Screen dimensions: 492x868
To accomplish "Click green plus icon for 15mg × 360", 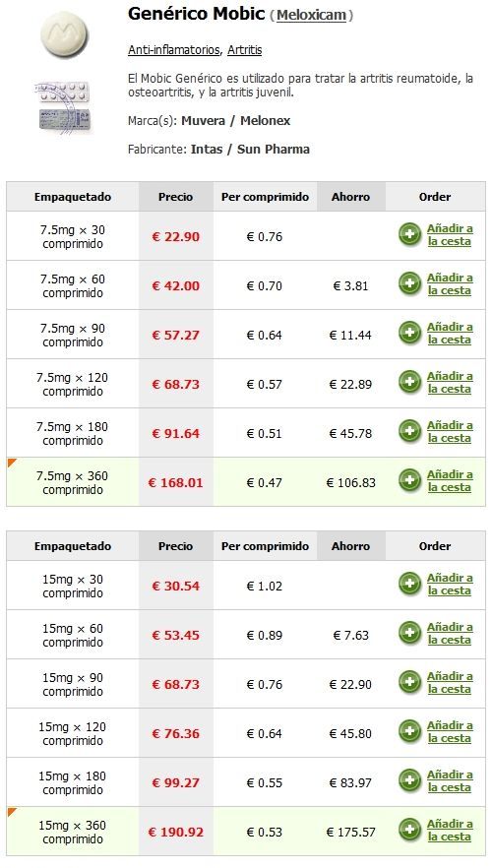I will (409, 831).
